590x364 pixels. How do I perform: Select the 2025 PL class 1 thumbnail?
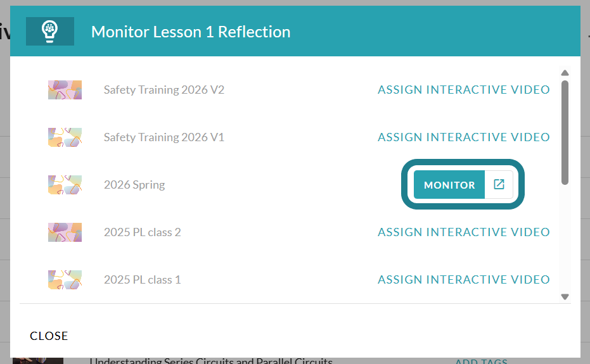(x=65, y=280)
